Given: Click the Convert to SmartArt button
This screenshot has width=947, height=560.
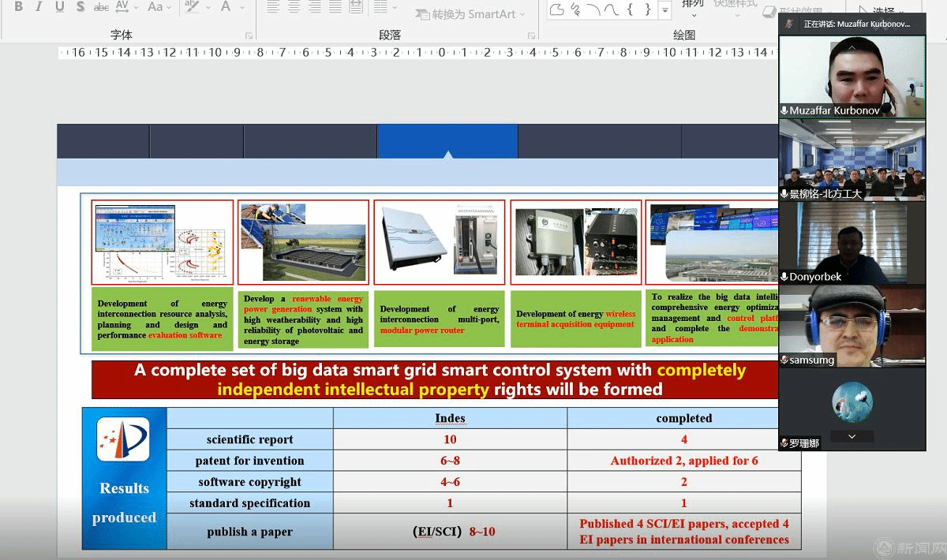Looking at the screenshot, I should [x=466, y=13].
